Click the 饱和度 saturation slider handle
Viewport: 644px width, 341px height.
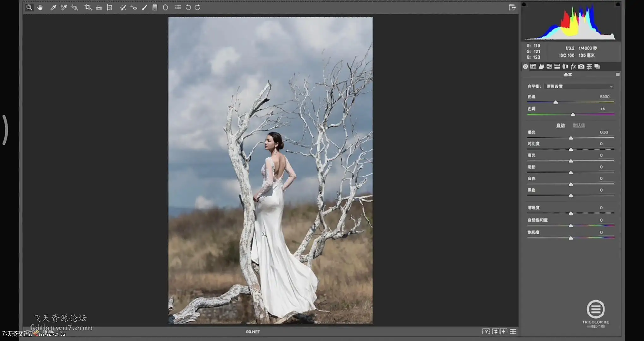click(x=571, y=238)
